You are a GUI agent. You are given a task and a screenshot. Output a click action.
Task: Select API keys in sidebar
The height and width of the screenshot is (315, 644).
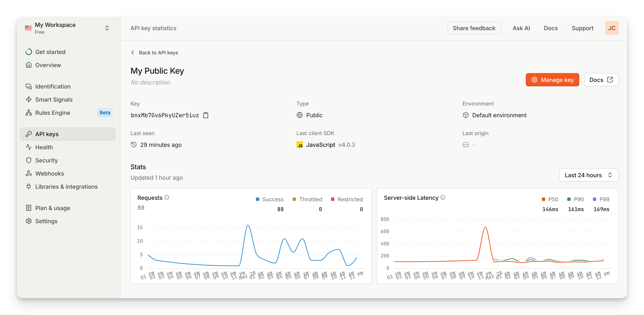click(67, 134)
